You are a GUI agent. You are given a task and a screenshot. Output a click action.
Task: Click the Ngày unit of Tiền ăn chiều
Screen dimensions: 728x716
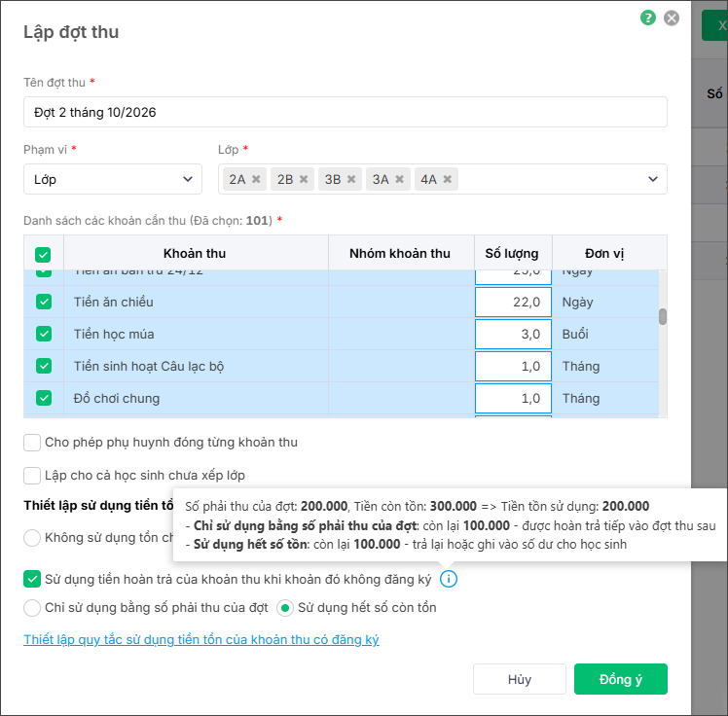[x=577, y=303]
